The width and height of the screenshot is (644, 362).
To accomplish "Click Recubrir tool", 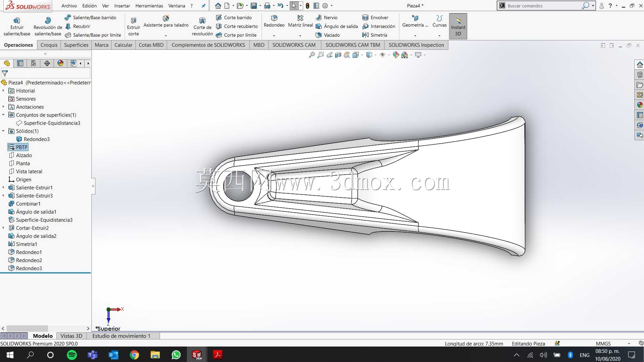I will [78, 26].
